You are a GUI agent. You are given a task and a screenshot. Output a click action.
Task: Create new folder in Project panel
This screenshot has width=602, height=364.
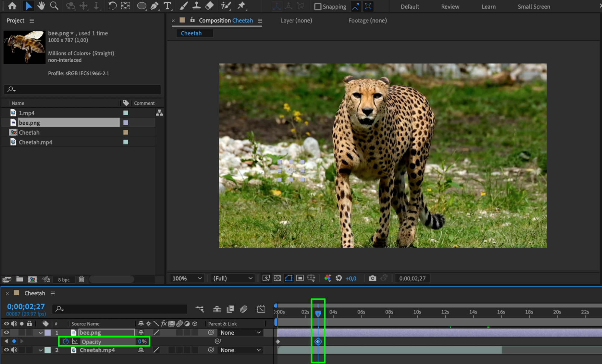(20, 279)
